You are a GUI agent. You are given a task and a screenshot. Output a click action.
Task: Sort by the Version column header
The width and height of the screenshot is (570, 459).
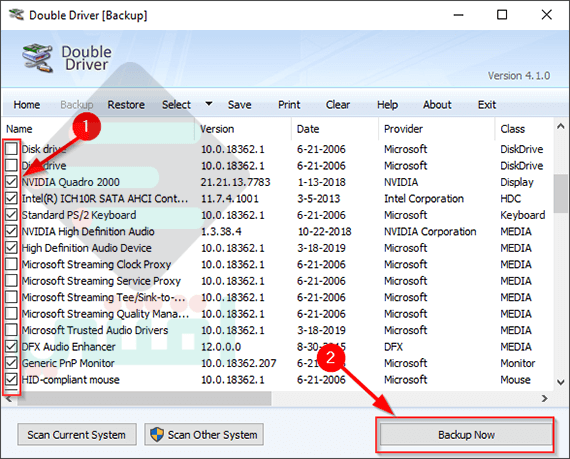(244, 129)
